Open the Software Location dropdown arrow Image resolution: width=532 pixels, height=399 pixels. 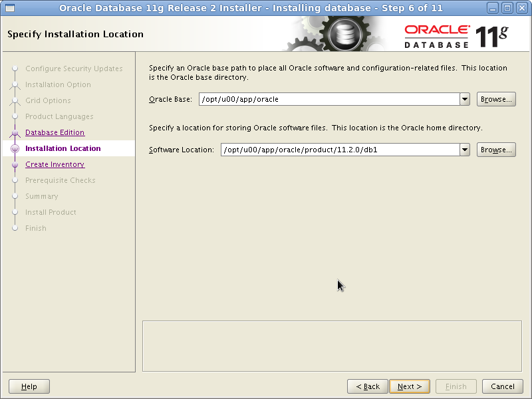[x=465, y=150]
